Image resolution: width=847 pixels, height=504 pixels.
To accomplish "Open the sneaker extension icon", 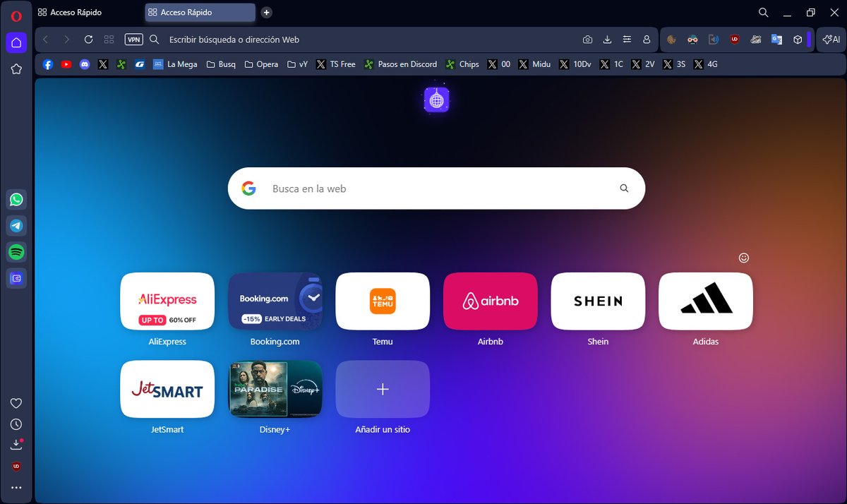I will click(756, 40).
